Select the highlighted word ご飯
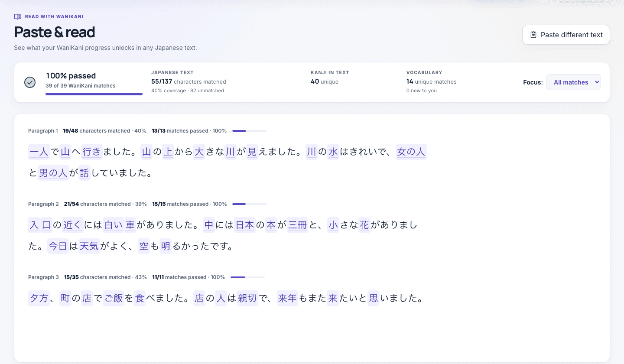Viewport: 624px width, 364px height. click(114, 298)
